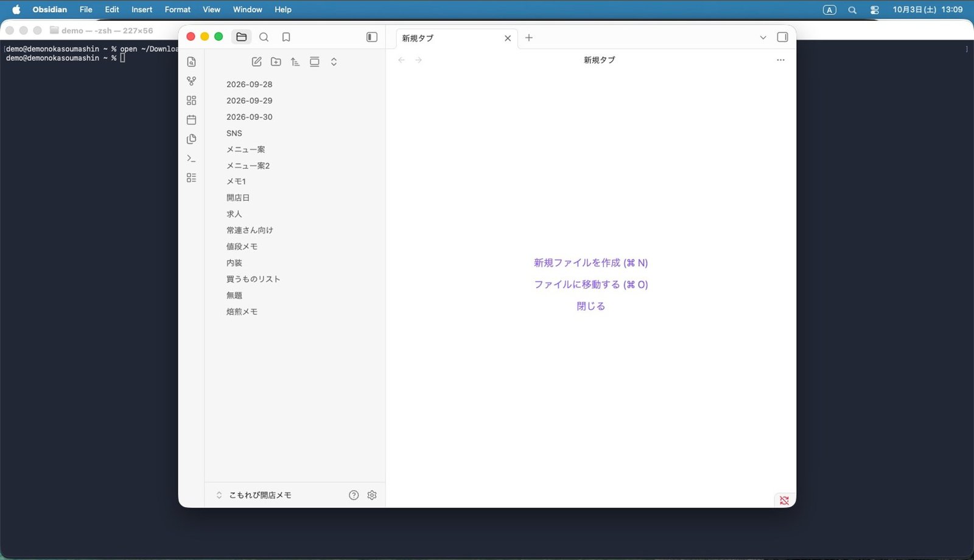Open Control Center in menu bar
Image resolution: width=974 pixels, height=560 pixels.
coord(875,10)
